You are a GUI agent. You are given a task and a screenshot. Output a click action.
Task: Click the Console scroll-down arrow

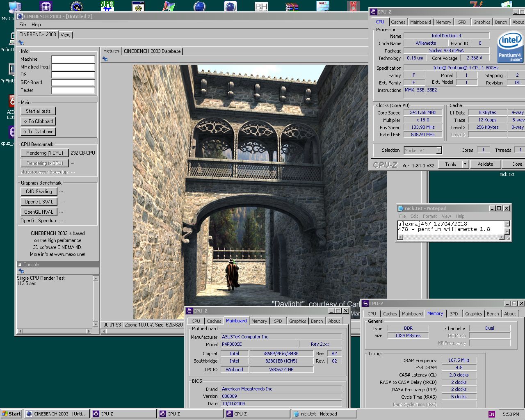pyautogui.click(x=96, y=324)
